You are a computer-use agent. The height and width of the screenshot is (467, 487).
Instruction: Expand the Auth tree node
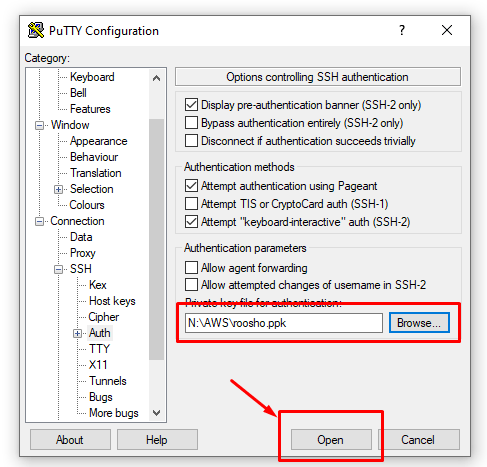[77, 333]
